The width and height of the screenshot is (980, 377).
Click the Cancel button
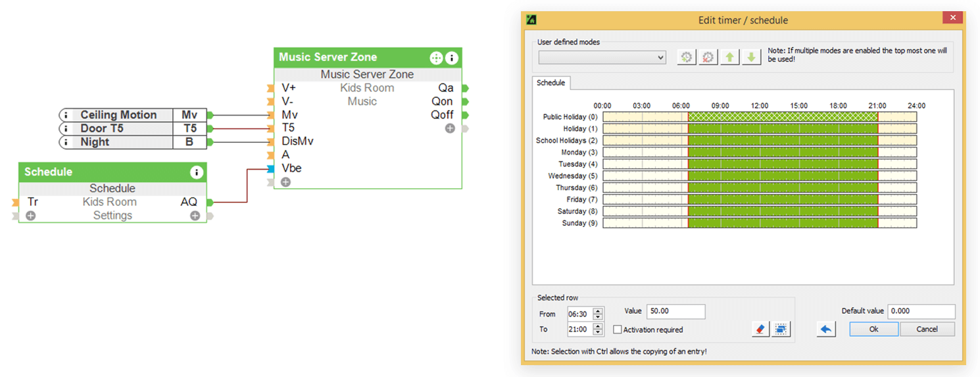(x=927, y=329)
